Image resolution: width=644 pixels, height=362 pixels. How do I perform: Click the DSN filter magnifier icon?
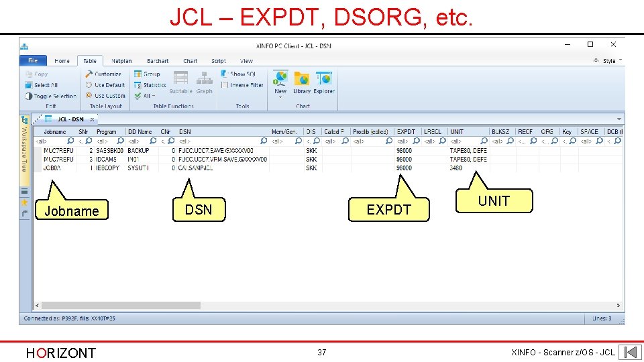pyautogui.click(x=264, y=141)
